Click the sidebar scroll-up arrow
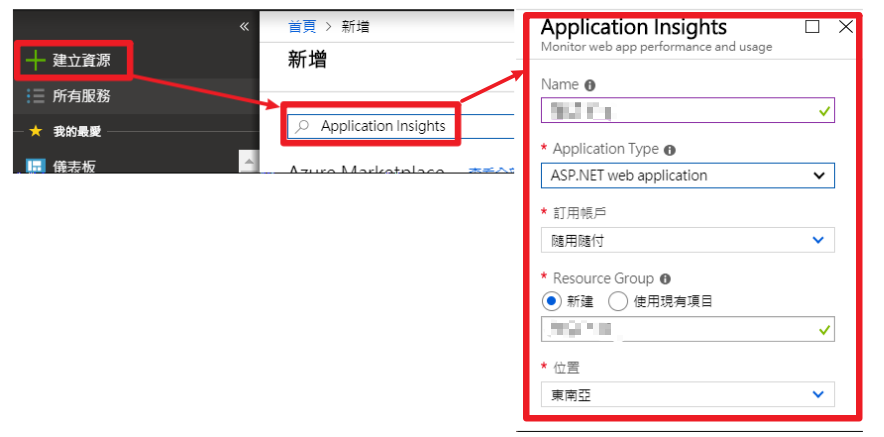Viewport: 884px width, 437px height. pos(249,162)
